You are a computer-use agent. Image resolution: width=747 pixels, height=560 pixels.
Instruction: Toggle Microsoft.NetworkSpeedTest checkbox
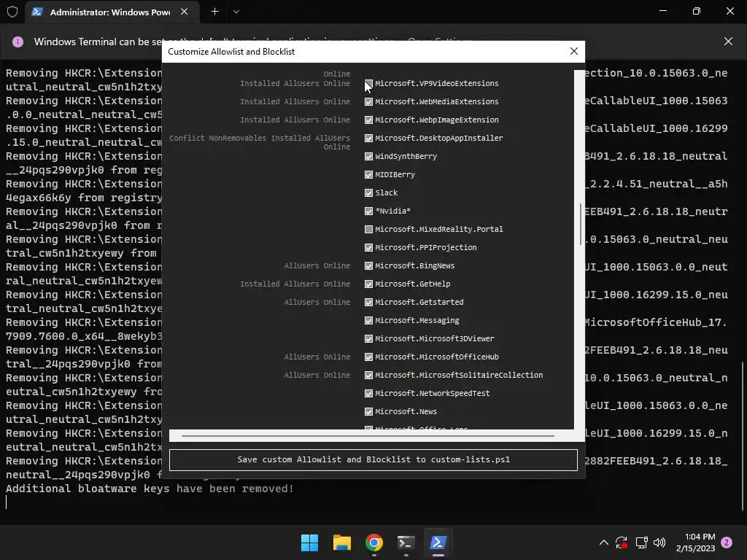(368, 394)
